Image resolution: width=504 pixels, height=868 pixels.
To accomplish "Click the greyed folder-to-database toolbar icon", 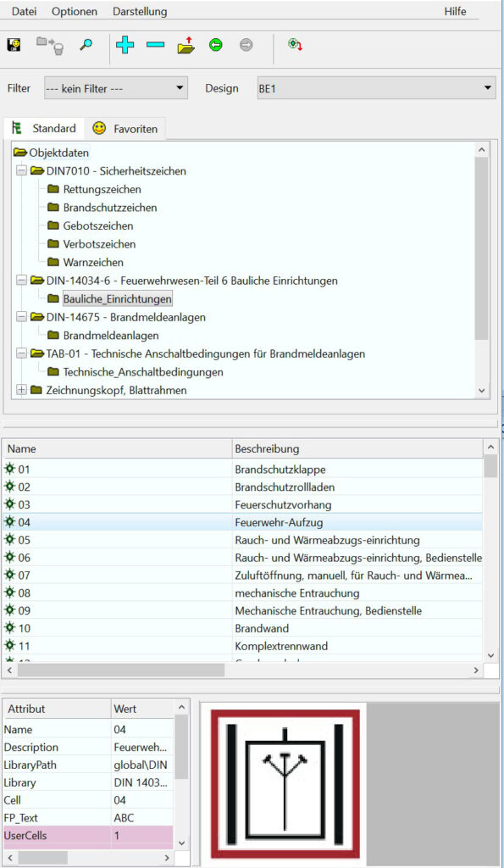I will 50,44.
